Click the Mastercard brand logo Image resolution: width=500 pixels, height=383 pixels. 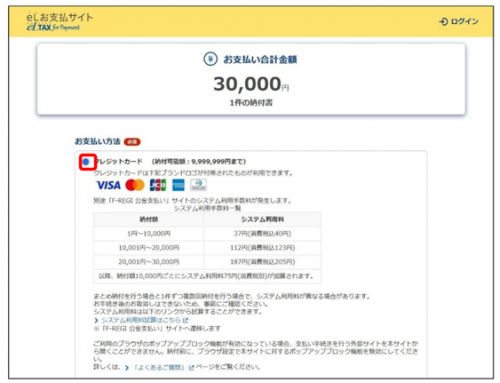tap(135, 185)
